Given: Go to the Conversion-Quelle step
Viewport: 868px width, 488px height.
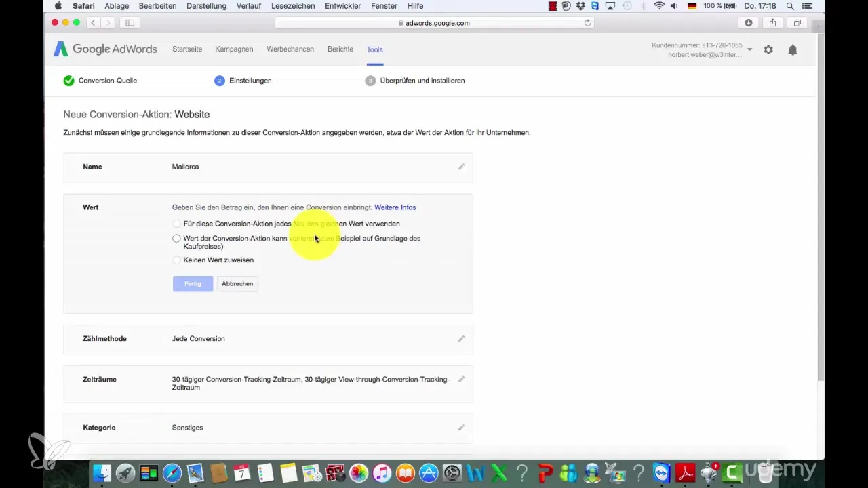Looking at the screenshot, I should click(100, 81).
